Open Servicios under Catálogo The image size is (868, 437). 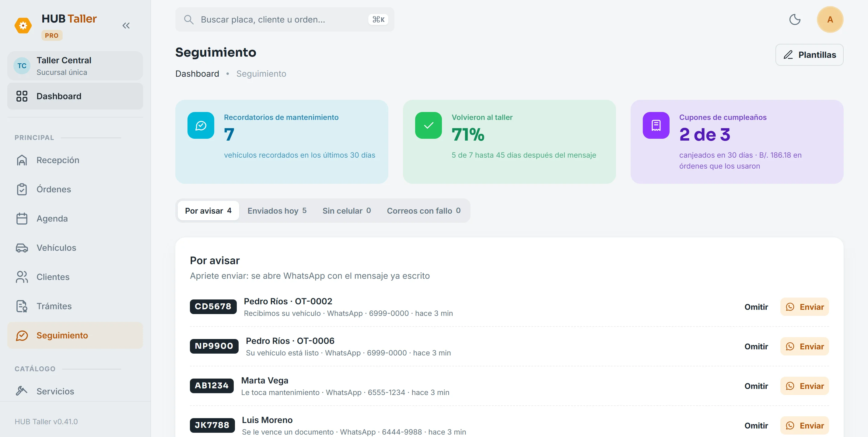75,391
